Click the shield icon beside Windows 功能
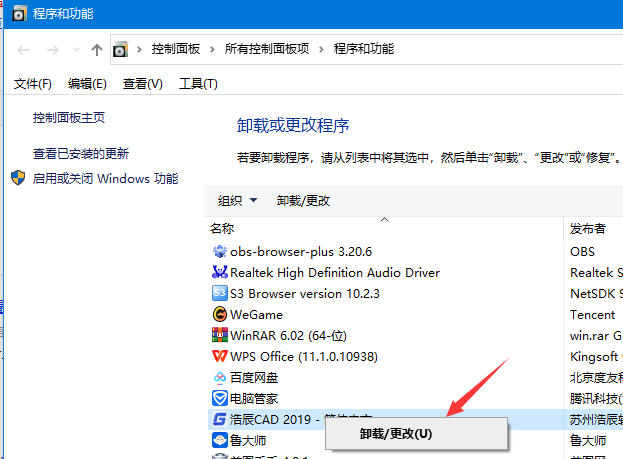 pos(18,178)
